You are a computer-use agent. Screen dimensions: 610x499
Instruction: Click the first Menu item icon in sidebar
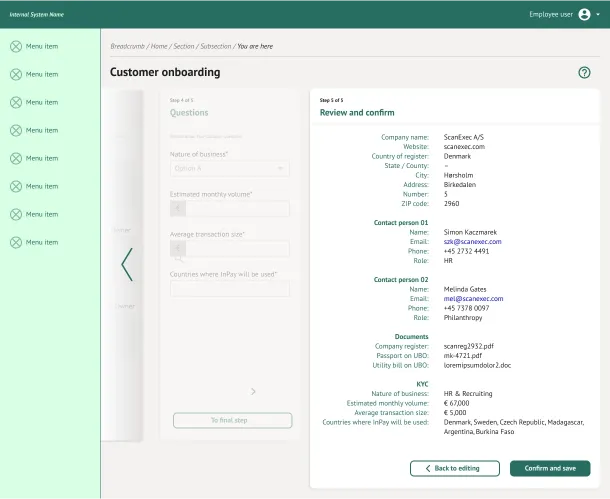[15, 46]
